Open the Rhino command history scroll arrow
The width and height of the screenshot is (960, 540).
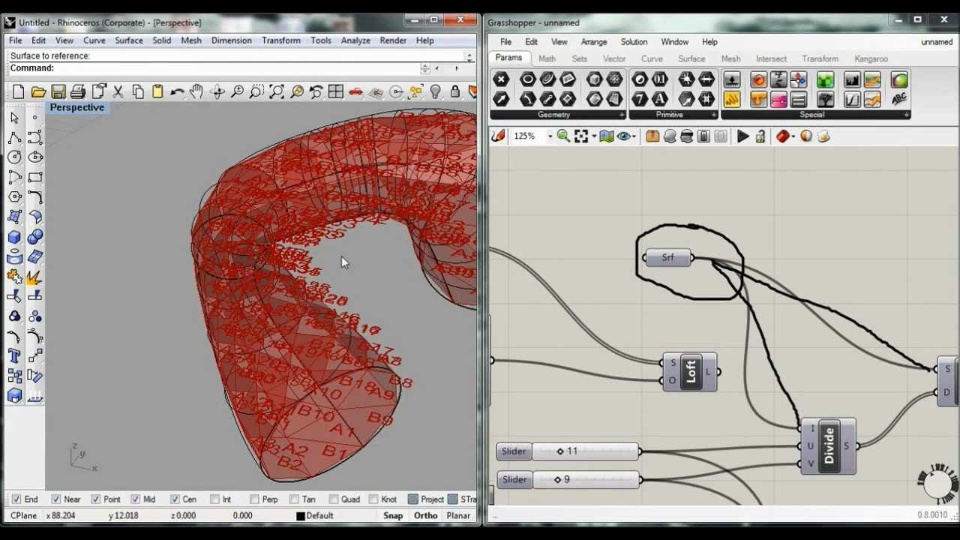click(x=470, y=56)
